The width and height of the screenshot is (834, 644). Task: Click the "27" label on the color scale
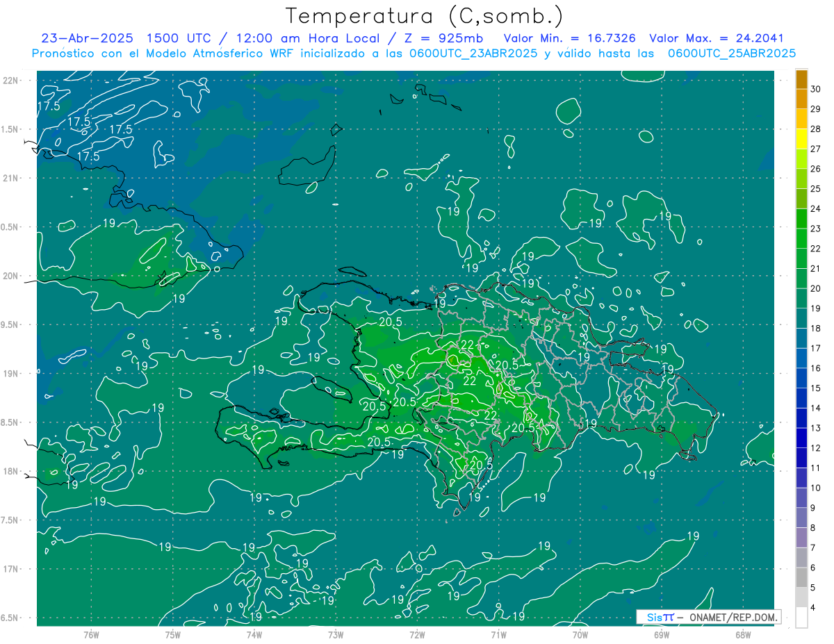pos(816,149)
